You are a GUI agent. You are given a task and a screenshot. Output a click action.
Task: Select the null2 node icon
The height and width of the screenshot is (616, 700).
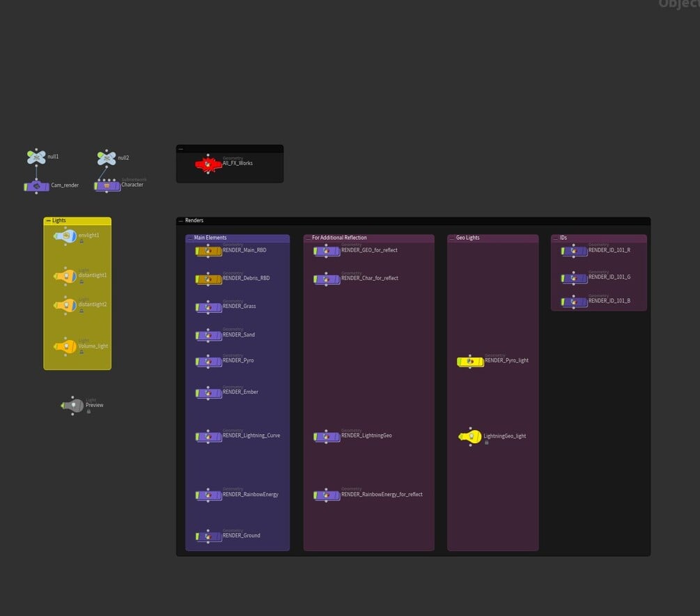(107, 158)
